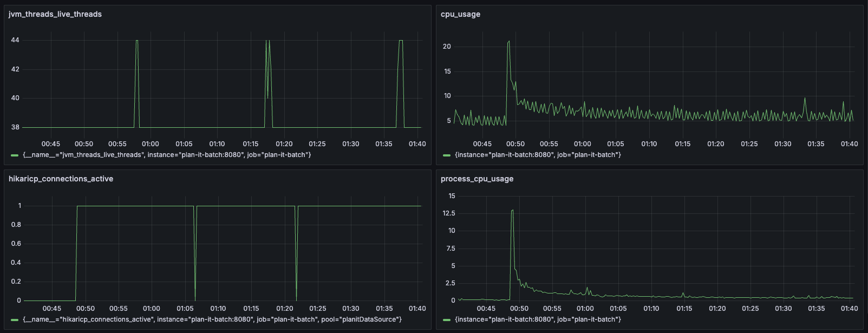The height and width of the screenshot is (333, 868).
Task: Select the last live threads spike near 01:37
Action: pyautogui.click(x=401, y=41)
